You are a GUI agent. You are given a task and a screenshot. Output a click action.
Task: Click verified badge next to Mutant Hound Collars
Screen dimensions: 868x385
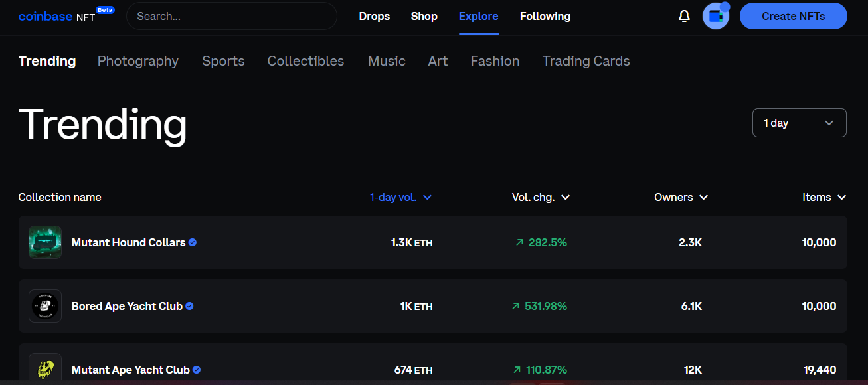[193, 242]
